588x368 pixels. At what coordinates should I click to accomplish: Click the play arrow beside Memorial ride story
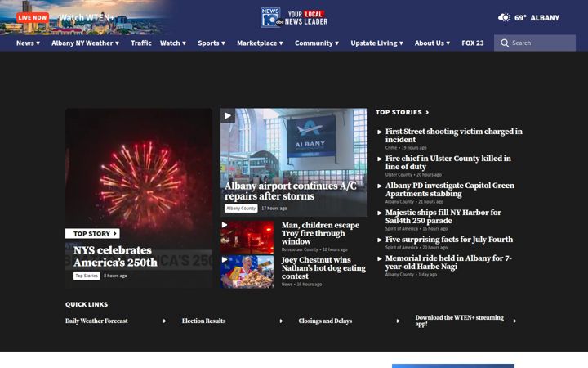(380, 258)
